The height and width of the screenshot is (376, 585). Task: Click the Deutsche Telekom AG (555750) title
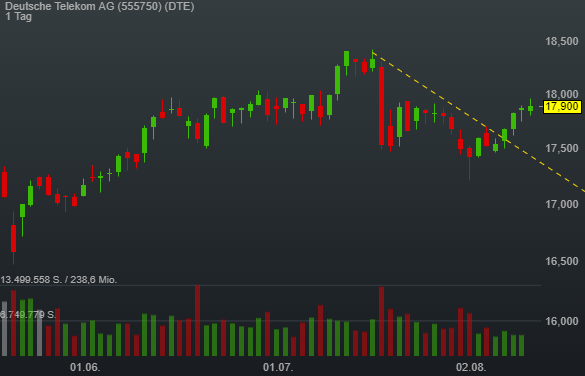click(100, 6)
